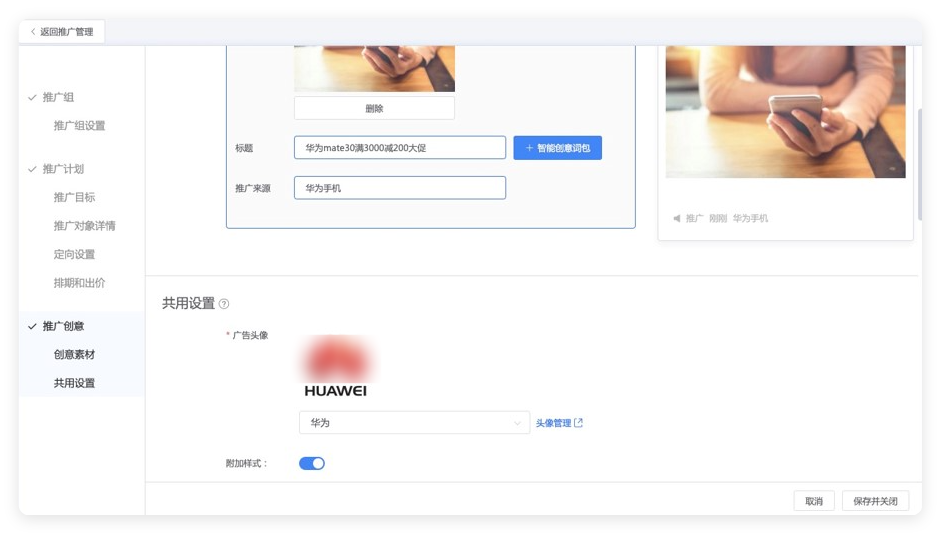This screenshot has height=533, width=940.
Task: Select 共用设置 in the sidebar
Action: pyautogui.click(x=74, y=383)
